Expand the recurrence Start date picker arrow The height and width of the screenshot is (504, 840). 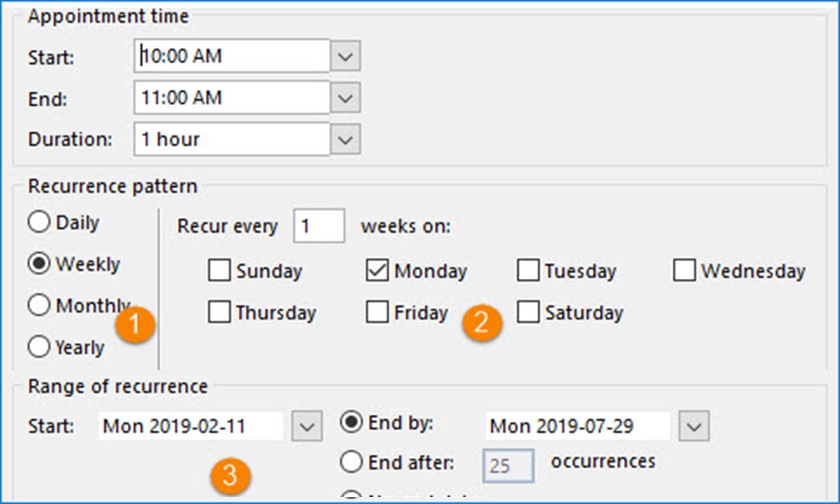click(307, 426)
